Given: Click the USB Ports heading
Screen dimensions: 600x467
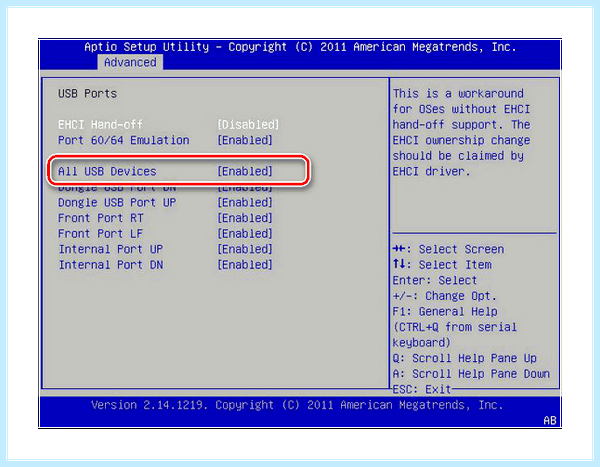Looking at the screenshot, I should click(87, 93).
